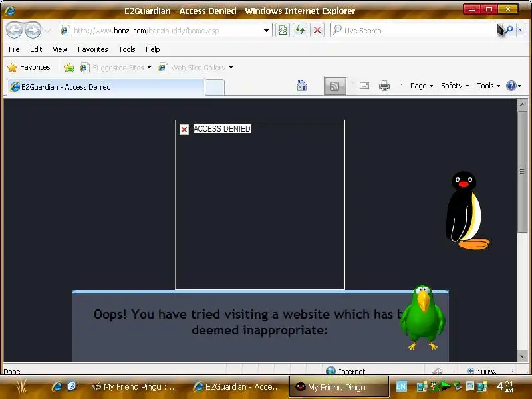Click the Pingu penguin character

coord(467,210)
